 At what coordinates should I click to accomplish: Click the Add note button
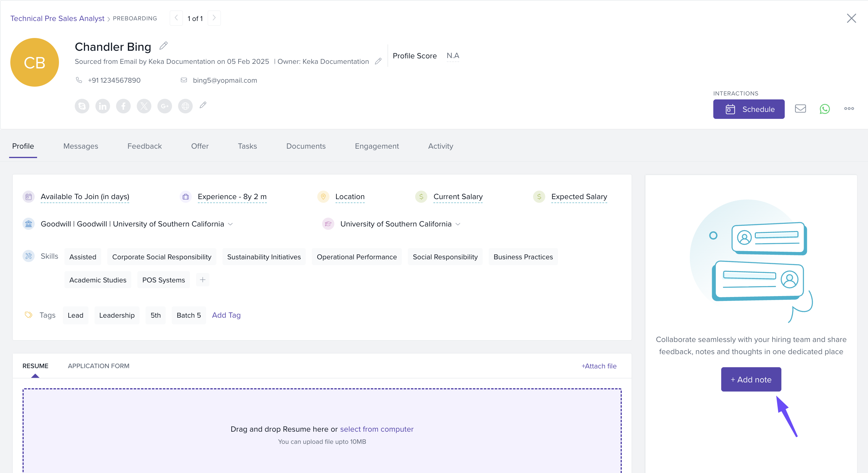click(751, 379)
